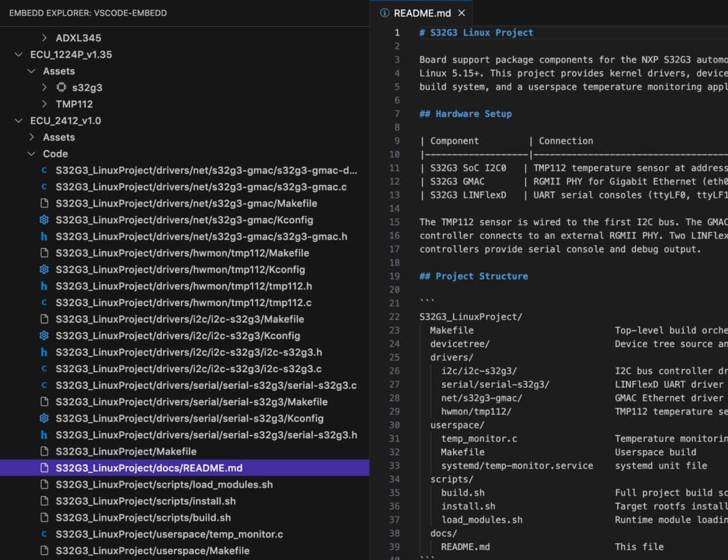728x560 pixels.
Task: Open hwmon/tmp112/tmp112.c
Action: 184,303
